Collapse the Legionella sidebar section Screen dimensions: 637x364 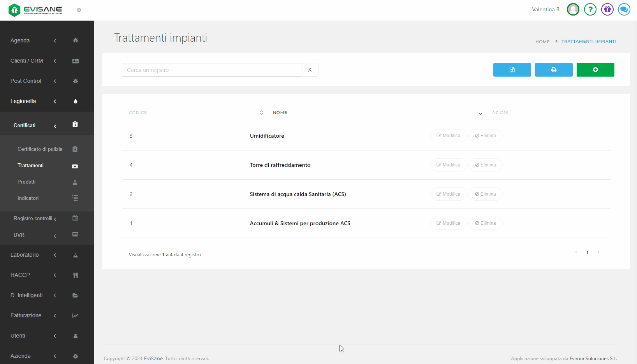(x=23, y=101)
